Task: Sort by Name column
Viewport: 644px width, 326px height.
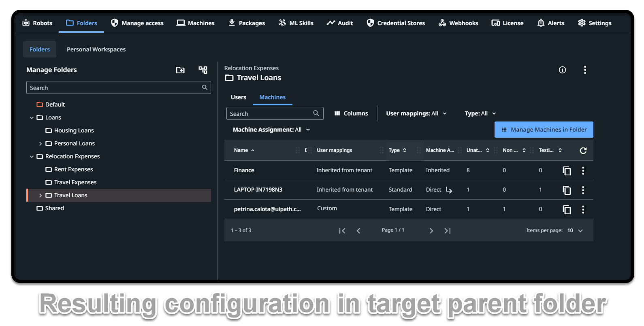Action: pos(244,150)
